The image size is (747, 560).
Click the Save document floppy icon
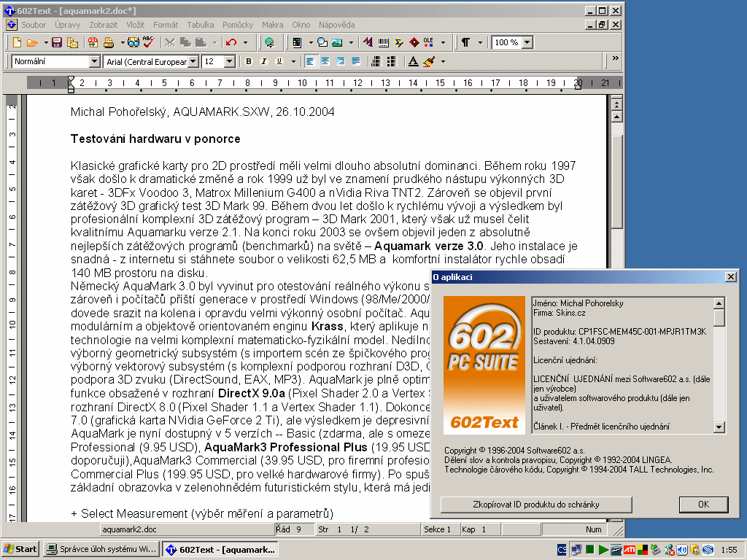point(56,42)
